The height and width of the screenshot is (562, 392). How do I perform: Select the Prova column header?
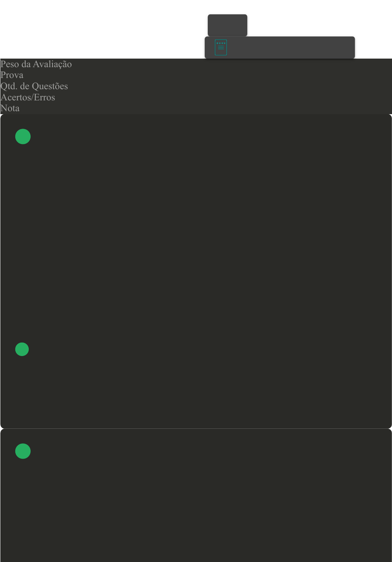click(12, 75)
